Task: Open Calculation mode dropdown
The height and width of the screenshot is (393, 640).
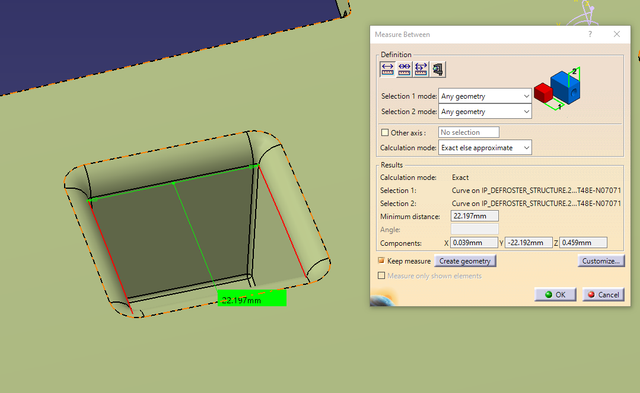Action: pos(485,148)
